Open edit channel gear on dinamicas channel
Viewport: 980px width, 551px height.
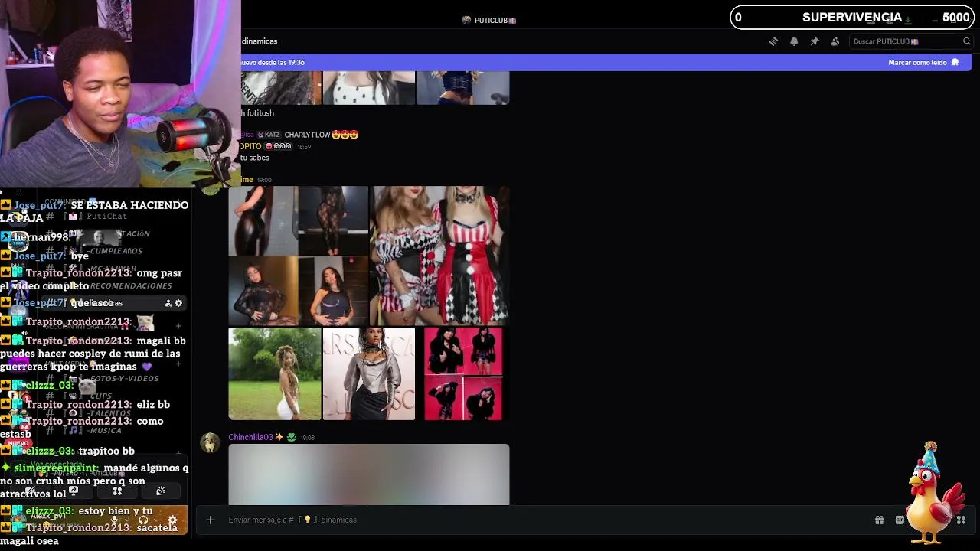[x=178, y=303]
